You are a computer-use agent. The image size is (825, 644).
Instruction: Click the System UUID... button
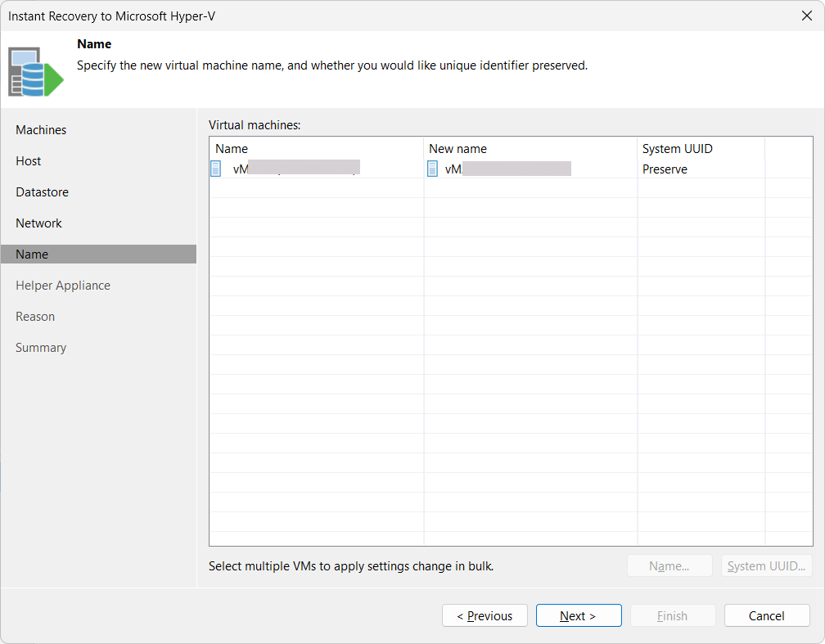point(767,565)
